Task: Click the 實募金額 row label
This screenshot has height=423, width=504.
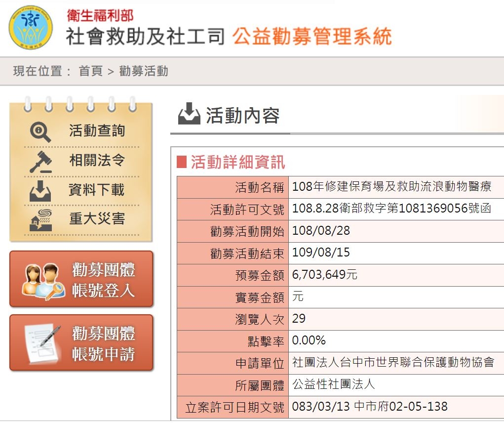Action: point(260,297)
